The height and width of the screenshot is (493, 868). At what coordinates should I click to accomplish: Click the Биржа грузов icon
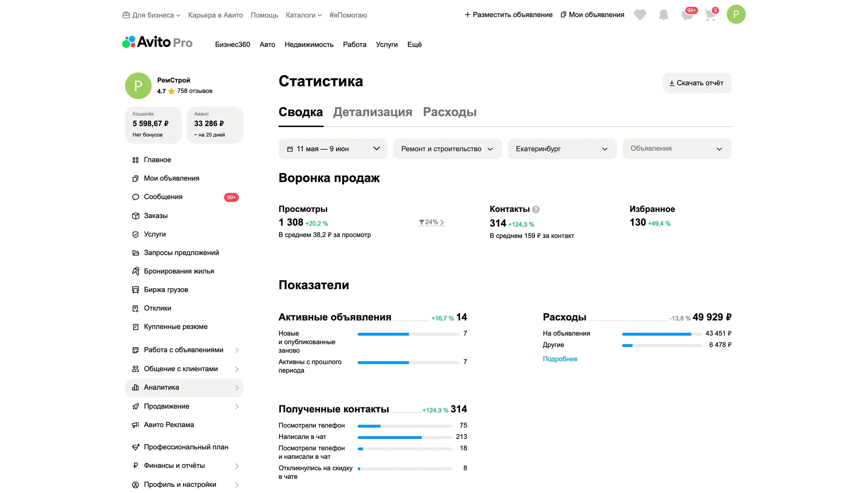point(136,290)
